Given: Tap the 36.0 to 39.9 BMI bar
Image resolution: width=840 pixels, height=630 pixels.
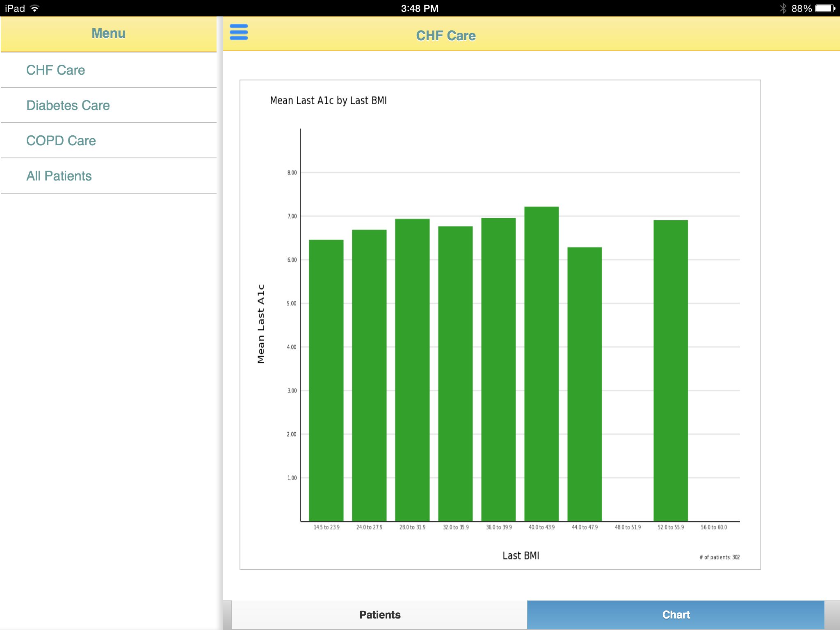Looking at the screenshot, I should pyautogui.click(x=498, y=370).
